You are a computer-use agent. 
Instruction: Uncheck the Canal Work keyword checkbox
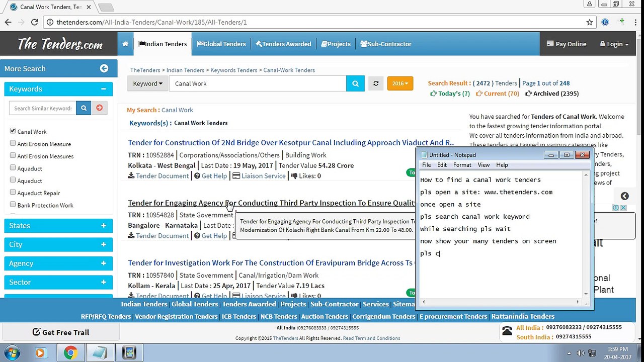(13, 131)
